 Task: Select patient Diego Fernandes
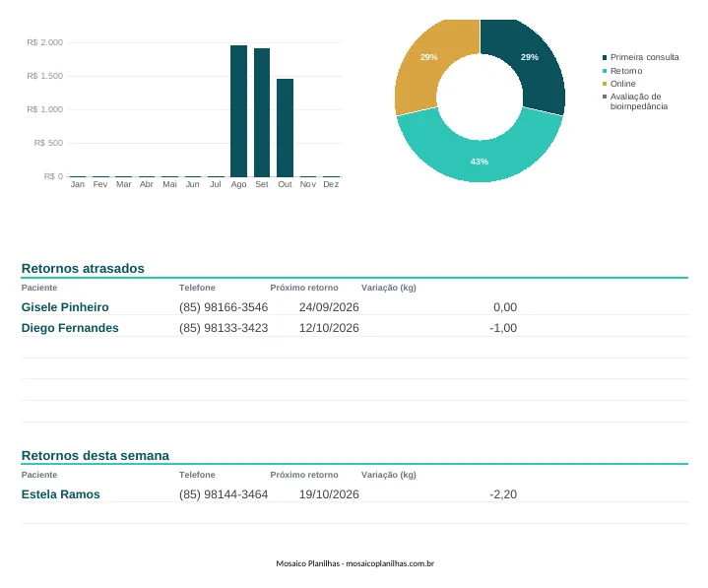coord(70,328)
